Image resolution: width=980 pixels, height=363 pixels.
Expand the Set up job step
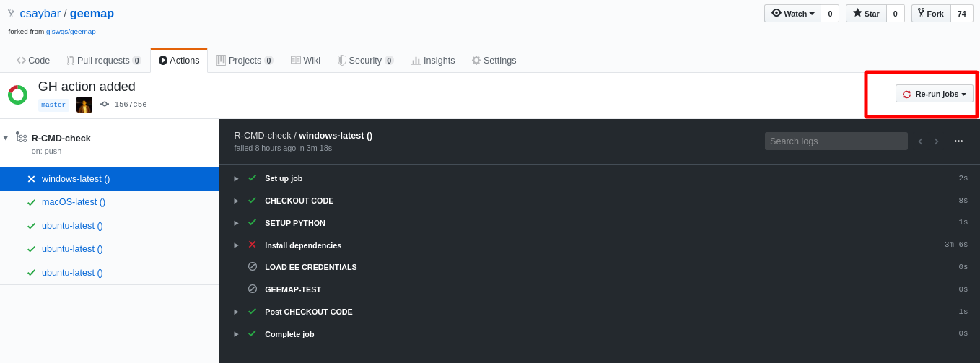coord(236,178)
